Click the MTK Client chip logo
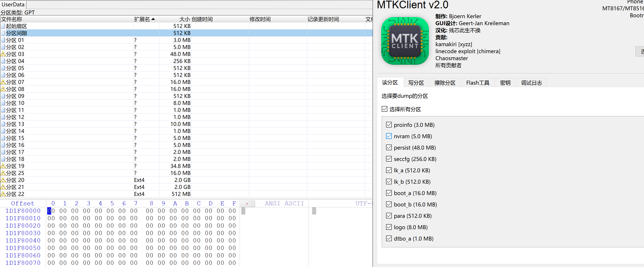Screen dimensions: 644x267 click(405, 41)
